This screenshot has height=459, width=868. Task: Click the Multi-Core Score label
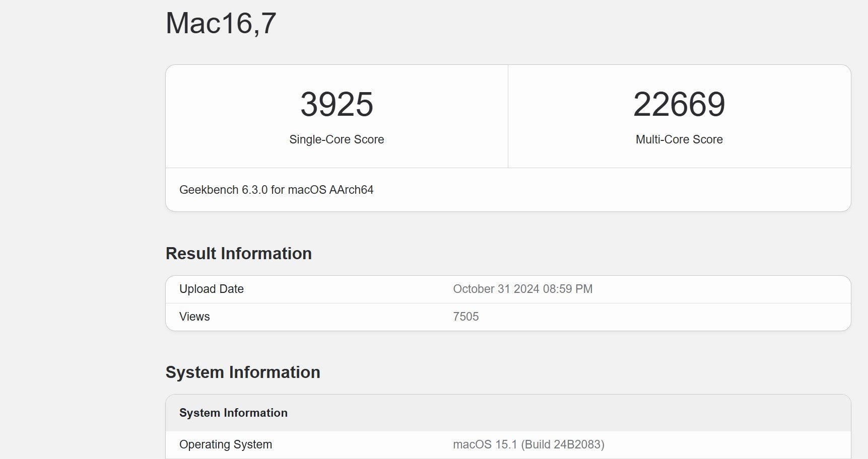(x=679, y=139)
